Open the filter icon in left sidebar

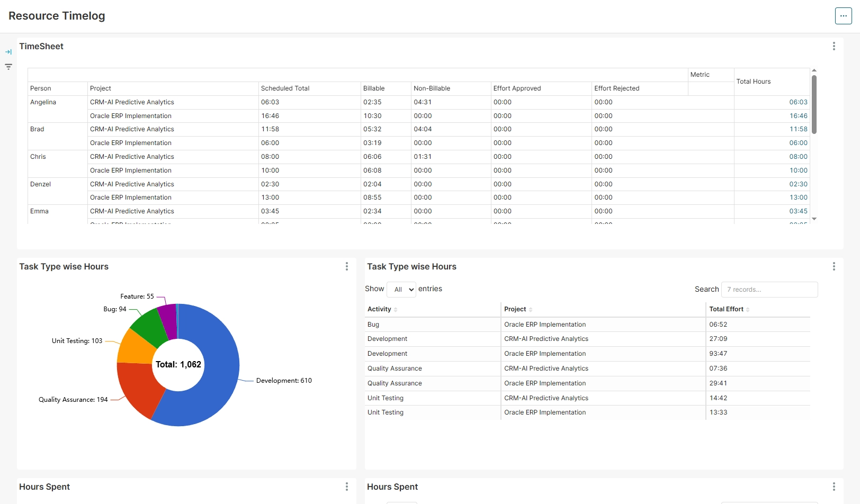pyautogui.click(x=8, y=67)
